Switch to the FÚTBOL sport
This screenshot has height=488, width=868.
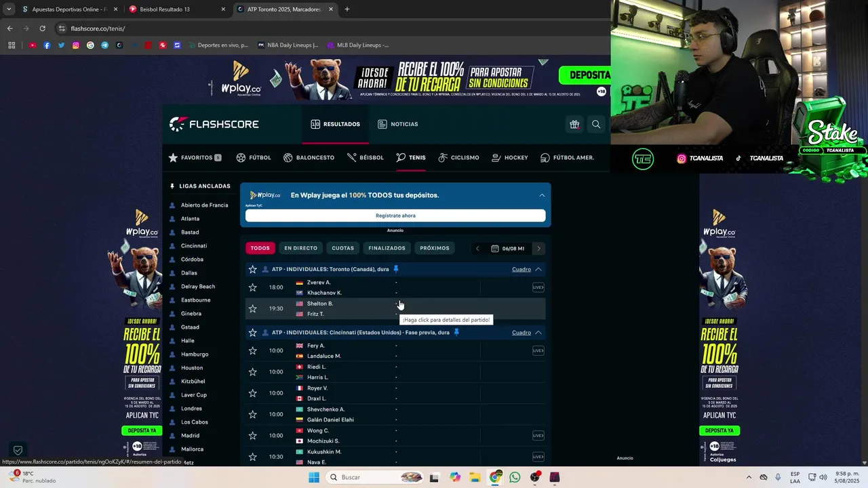coord(254,157)
